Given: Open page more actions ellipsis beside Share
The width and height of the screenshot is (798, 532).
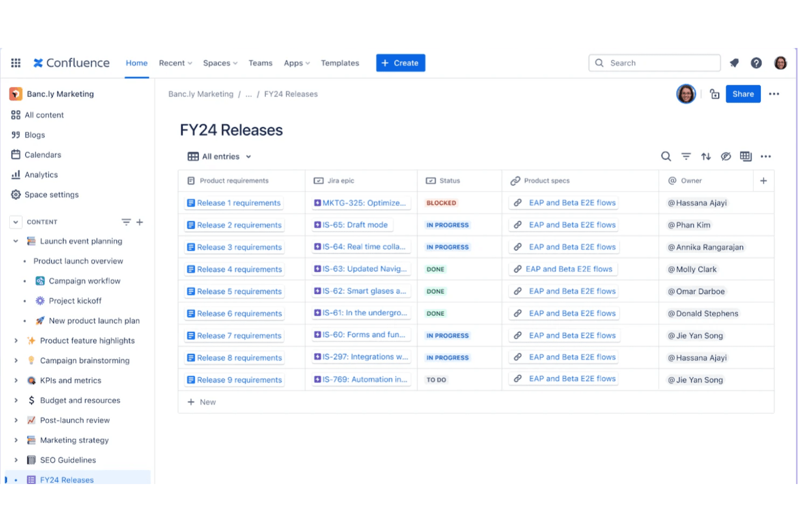Looking at the screenshot, I should (x=774, y=94).
